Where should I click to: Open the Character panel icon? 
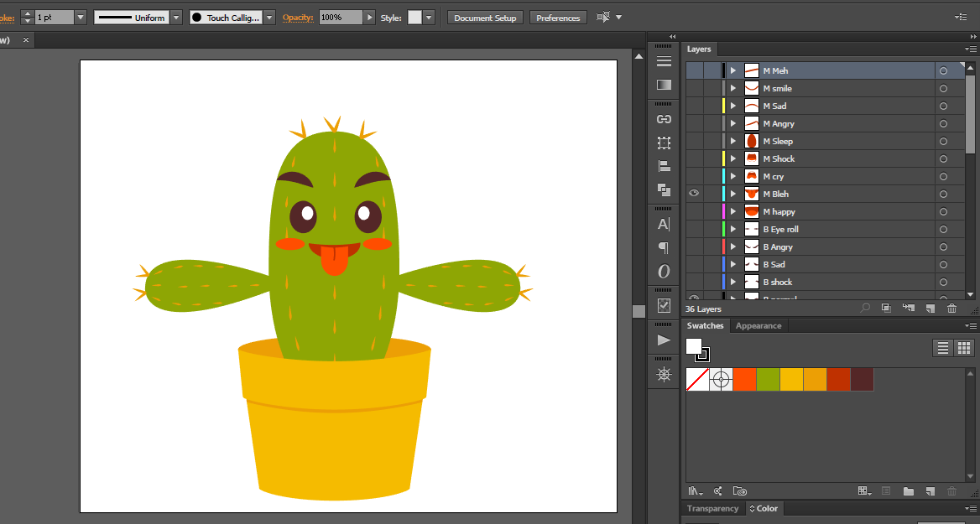point(664,225)
